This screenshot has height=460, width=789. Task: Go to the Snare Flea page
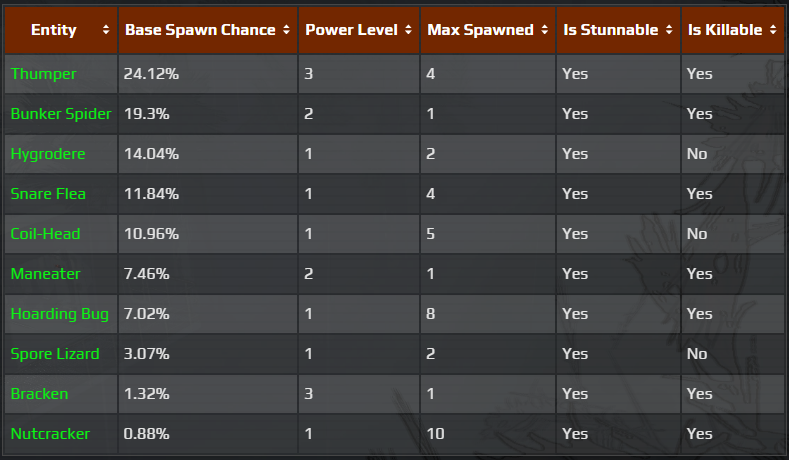47,194
